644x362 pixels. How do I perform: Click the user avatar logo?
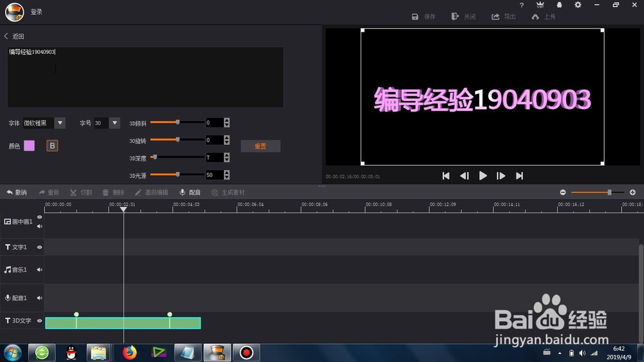[x=14, y=12]
